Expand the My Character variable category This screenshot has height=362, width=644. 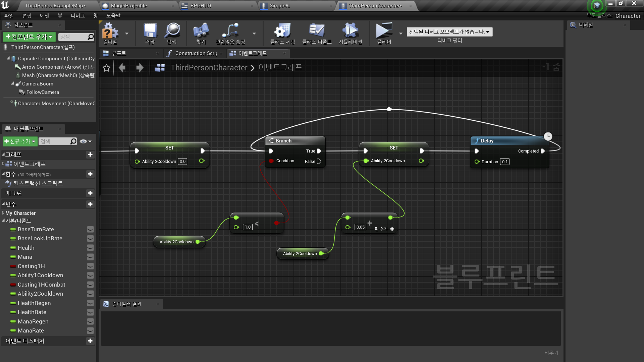click(3, 213)
